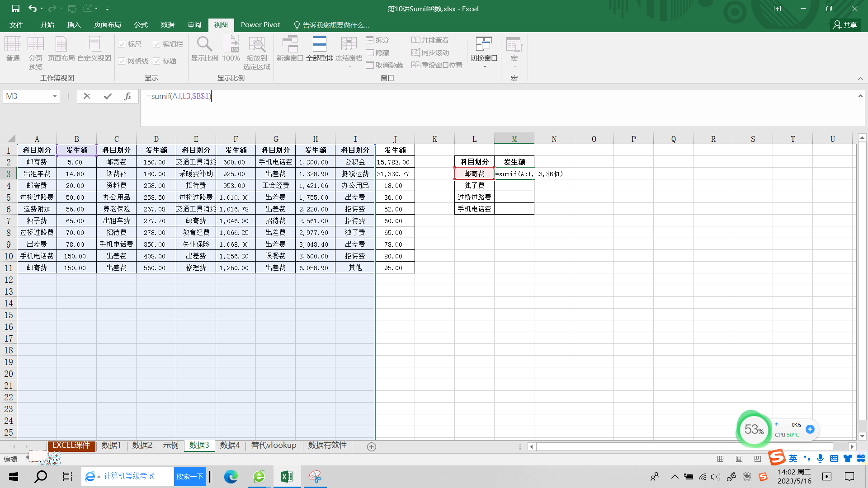Click Unhide window button
Viewport: 868px width, 488px height.
(x=385, y=65)
